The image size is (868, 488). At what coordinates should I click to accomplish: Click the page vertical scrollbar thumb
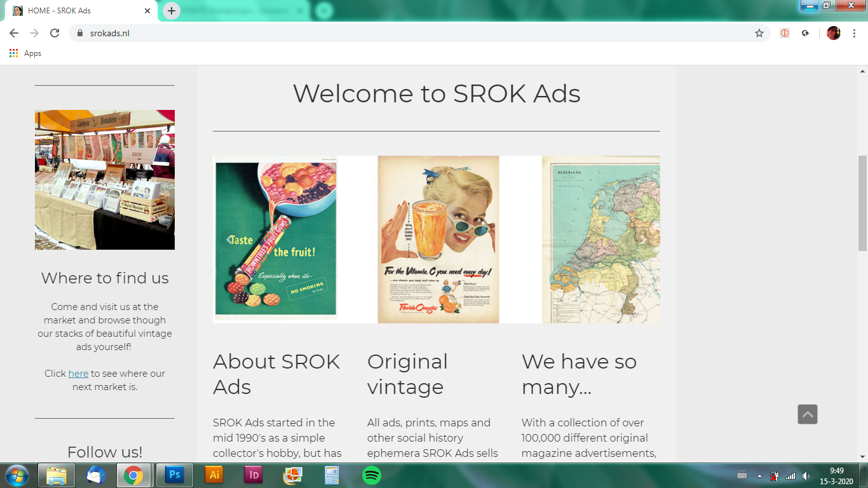[x=862, y=203]
